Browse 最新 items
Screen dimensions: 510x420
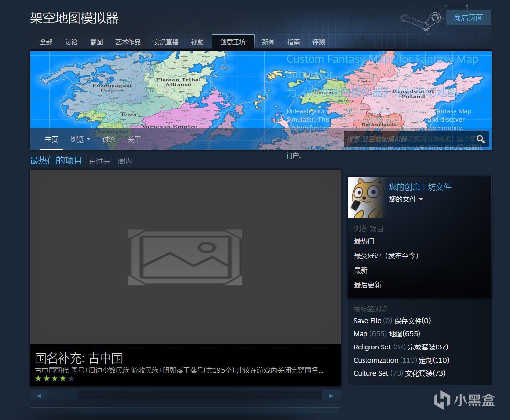[361, 271]
